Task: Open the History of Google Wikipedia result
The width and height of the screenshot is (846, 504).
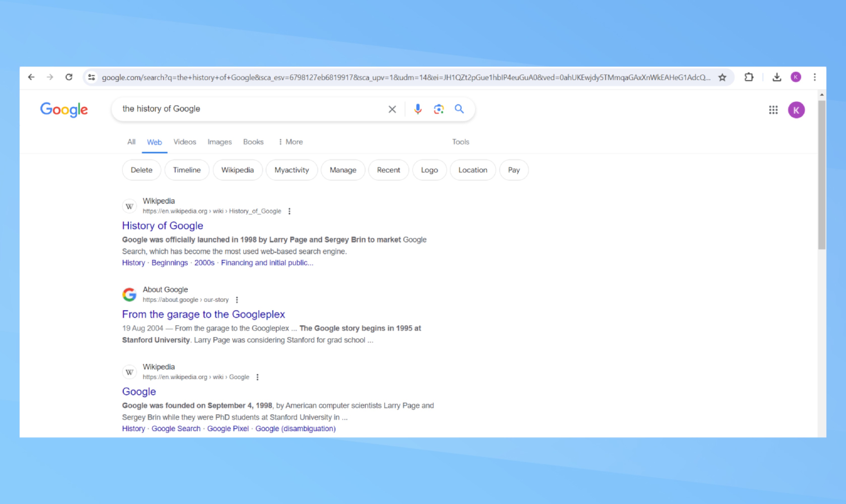Action: [x=162, y=226]
